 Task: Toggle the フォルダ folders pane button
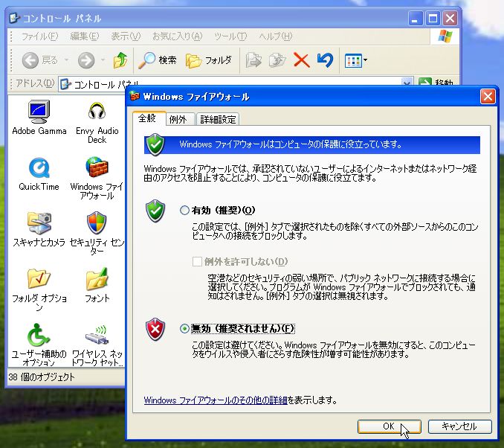pyautogui.click(x=209, y=60)
